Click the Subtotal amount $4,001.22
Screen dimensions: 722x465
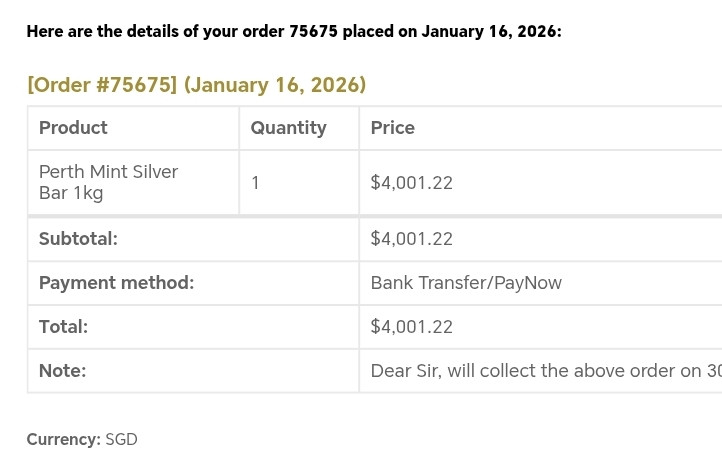411,239
